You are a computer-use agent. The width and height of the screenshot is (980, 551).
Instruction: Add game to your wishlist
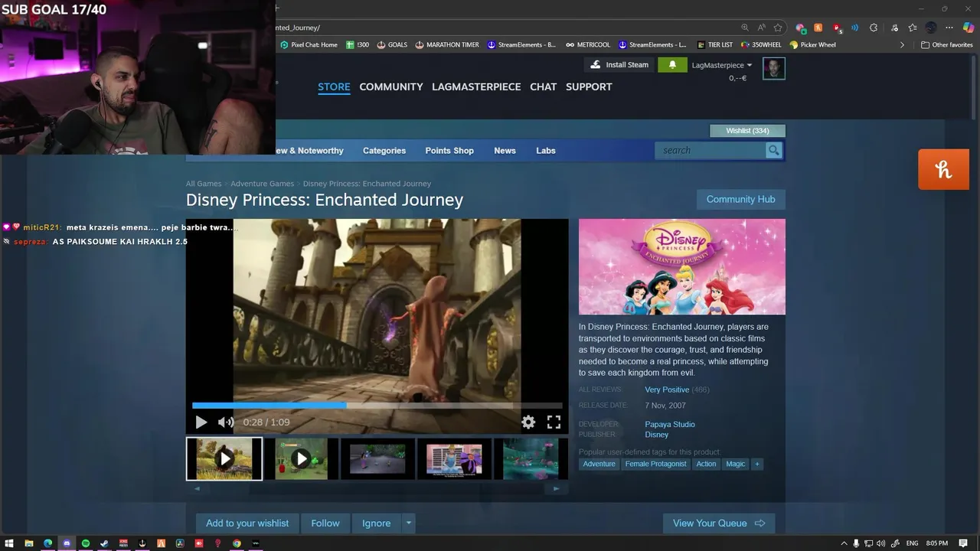[x=247, y=523]
